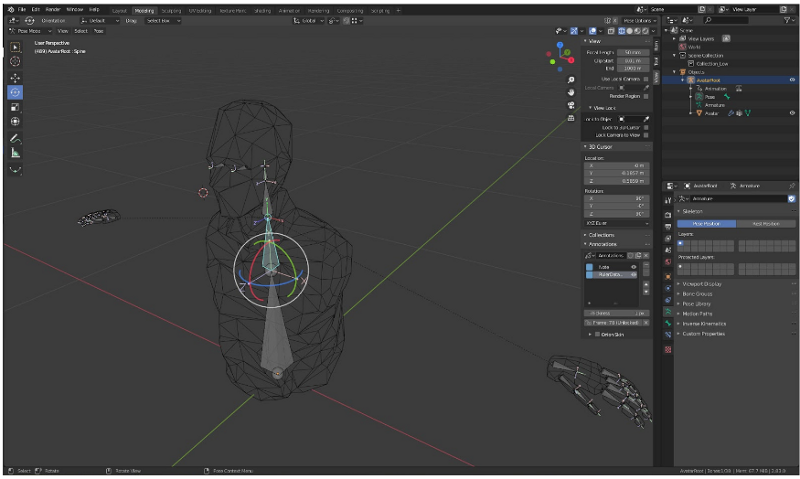Select the Scale tool in the toolbar
The width and height of the screenshot is (800, 479).
click(15, 107)
